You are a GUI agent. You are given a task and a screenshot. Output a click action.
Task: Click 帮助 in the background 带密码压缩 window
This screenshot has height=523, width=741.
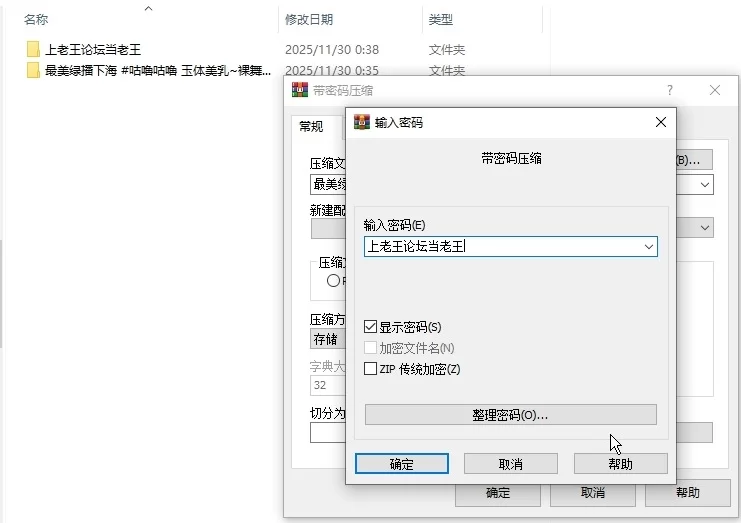pos(688,493)
